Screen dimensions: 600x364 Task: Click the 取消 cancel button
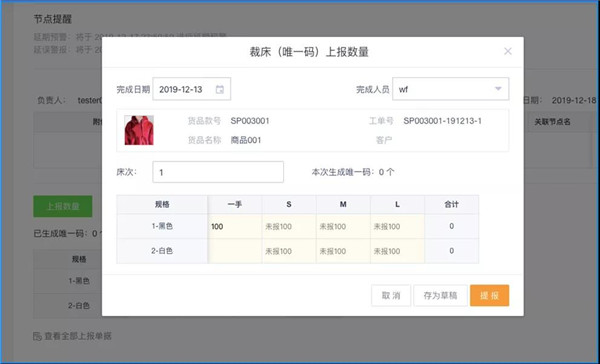[391, 295]
